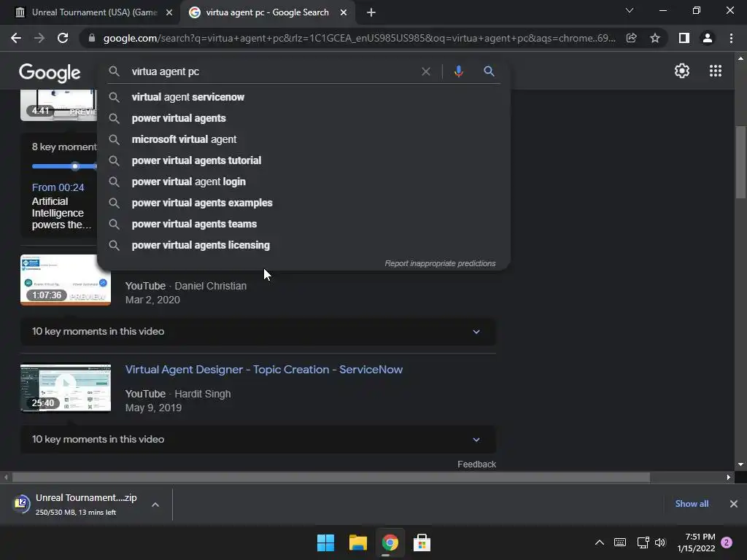Share this page icon in address bar
The height and width of the screenshot is (560, 747).
coord(632,38)
